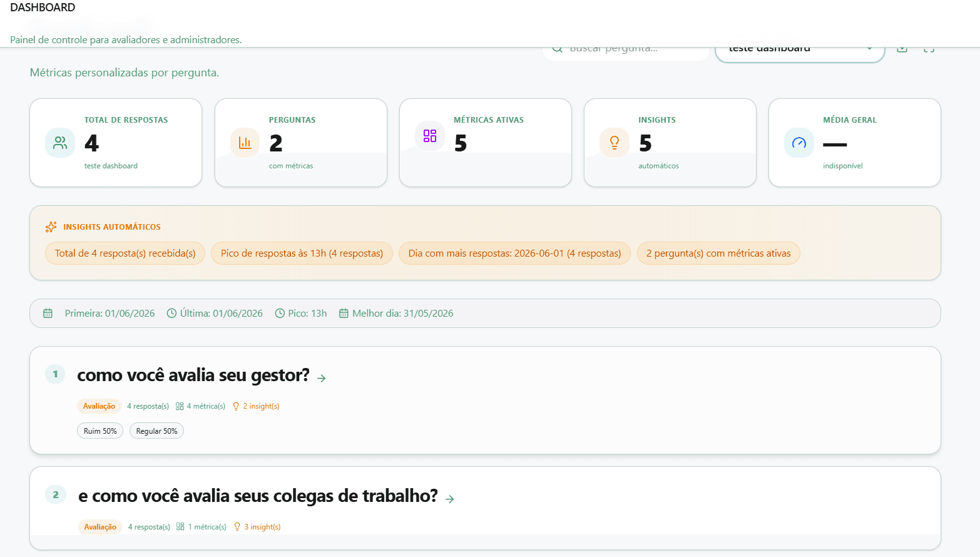Click the calendar icon beside Primeira: 01/06/2026

pyautogui.click(x=48, y=313)
